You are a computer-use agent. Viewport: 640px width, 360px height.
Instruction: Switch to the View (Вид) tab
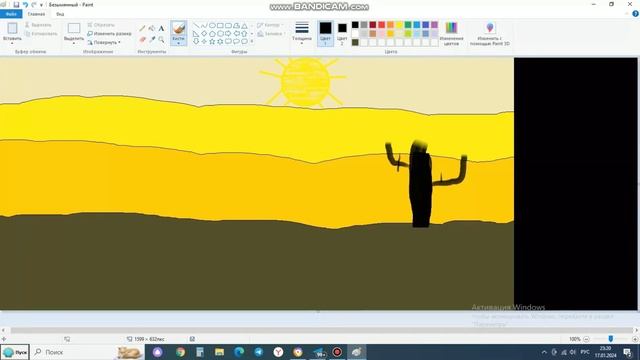60,14
